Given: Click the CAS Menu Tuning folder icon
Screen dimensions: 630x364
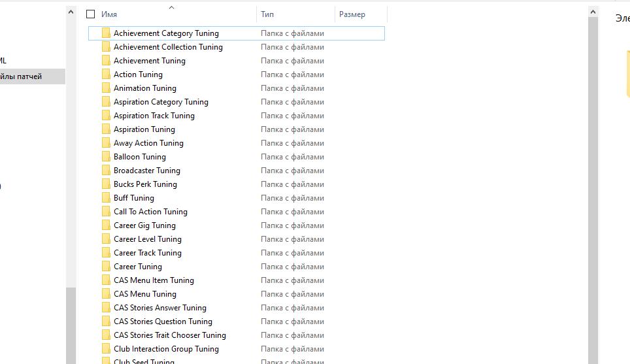Looking at the screenshot, I should (106, 294).
